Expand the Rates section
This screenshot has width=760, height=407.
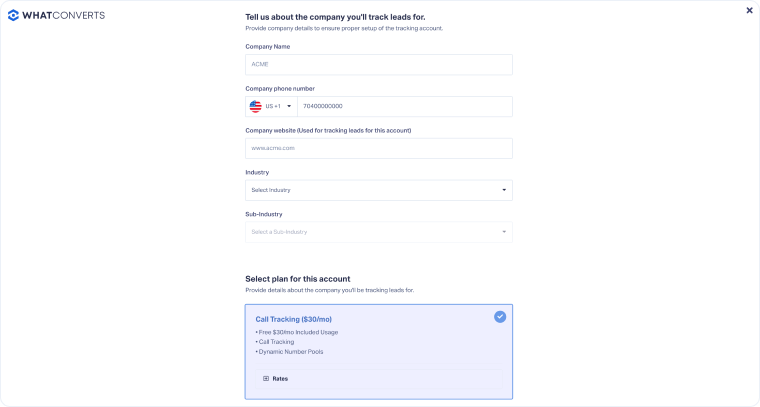(281, 379)
